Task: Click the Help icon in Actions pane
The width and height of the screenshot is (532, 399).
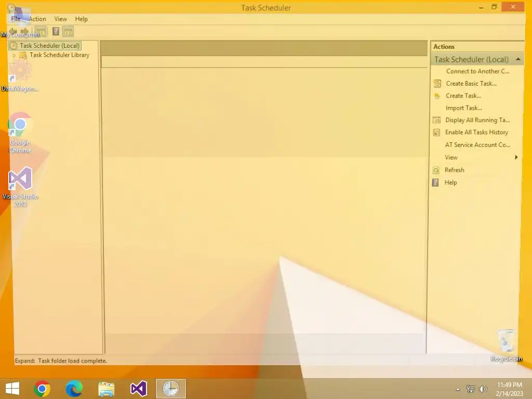Action: click(x=436, y=182)
